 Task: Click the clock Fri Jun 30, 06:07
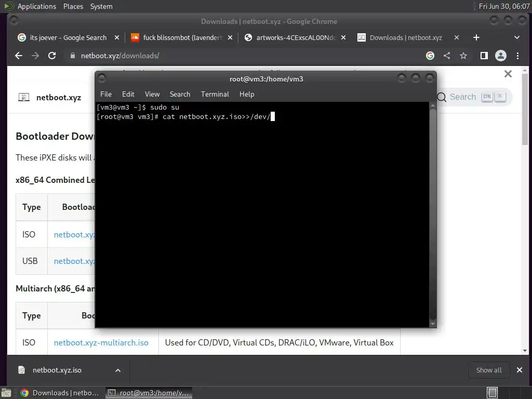tap(504, 6)
